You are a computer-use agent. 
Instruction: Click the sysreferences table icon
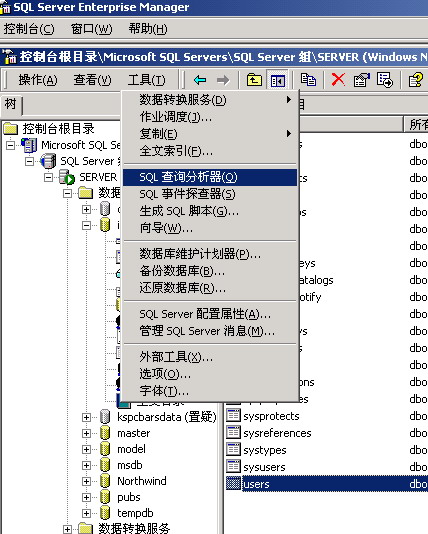[233, 433]
